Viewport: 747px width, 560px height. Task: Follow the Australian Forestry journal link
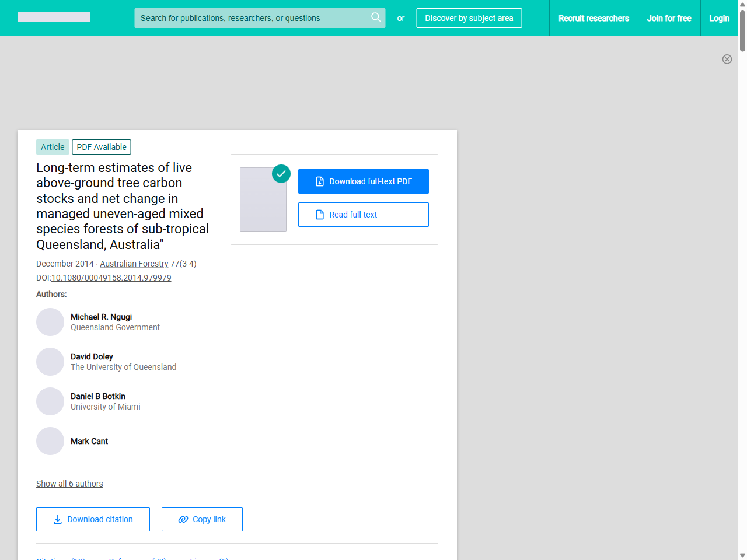tap(134, 264)
